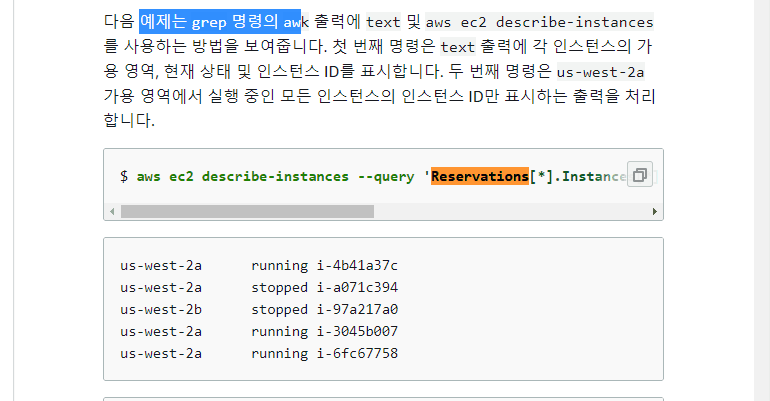
Task: Click instance ID i-97a217a0 in output
Action: (358, 310)
